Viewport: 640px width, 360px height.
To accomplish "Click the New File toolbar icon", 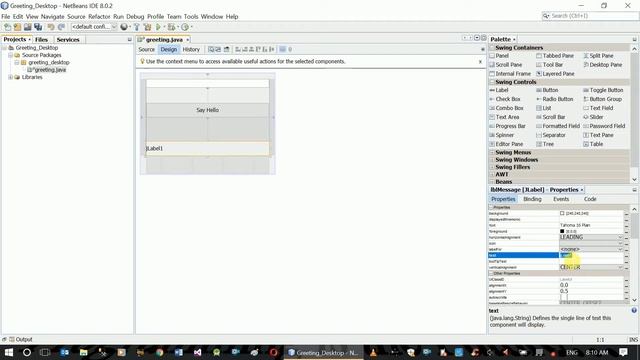I will tap(7, 27).
